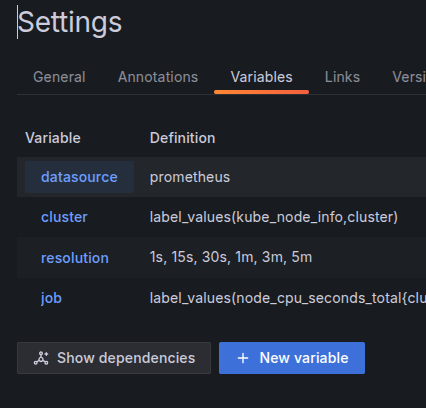Click the prometheus definition cell
The height and width of the screenshot is (408, 426).
(x=190, y=177)
